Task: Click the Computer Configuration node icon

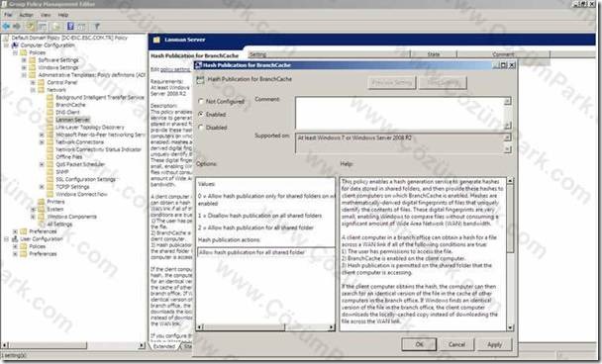Action: click(x=15, y=45)
